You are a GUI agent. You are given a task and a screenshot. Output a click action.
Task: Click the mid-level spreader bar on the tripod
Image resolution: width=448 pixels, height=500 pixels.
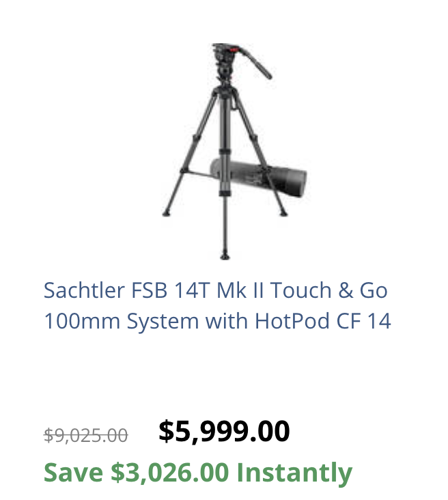click(x=201, y=173)
